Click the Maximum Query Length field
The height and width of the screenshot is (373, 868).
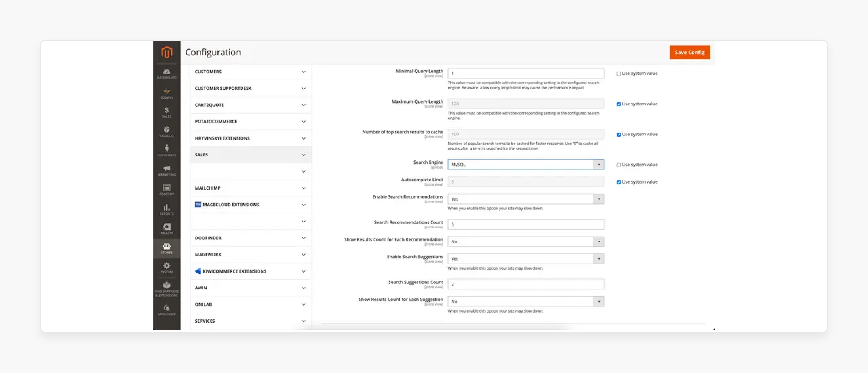[526, 104]
